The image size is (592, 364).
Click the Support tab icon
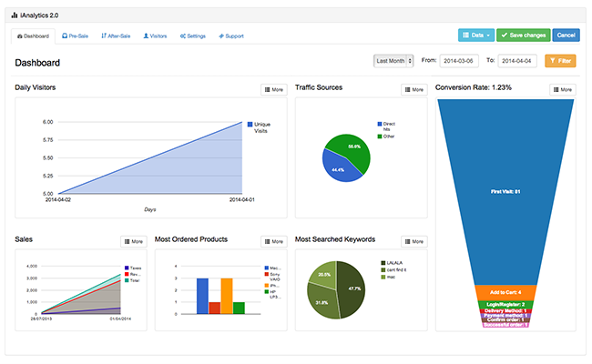click(x=221, y=36)
